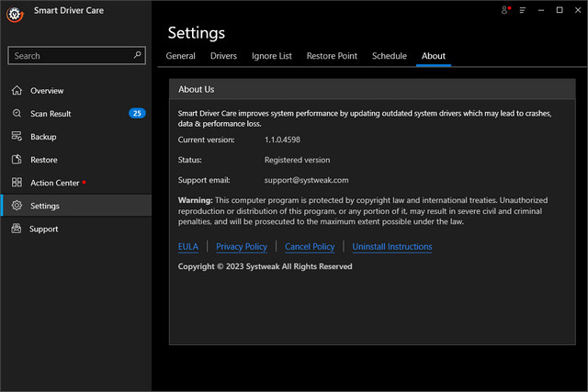588x392 pixels.
Task: Go to the Backup section icon
Action: coord(16,137)
